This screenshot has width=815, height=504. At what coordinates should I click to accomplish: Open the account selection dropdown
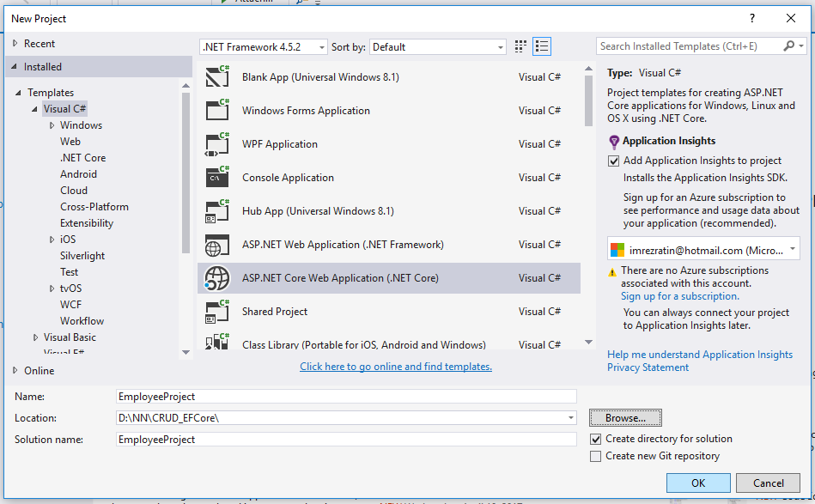click(793, 249)
